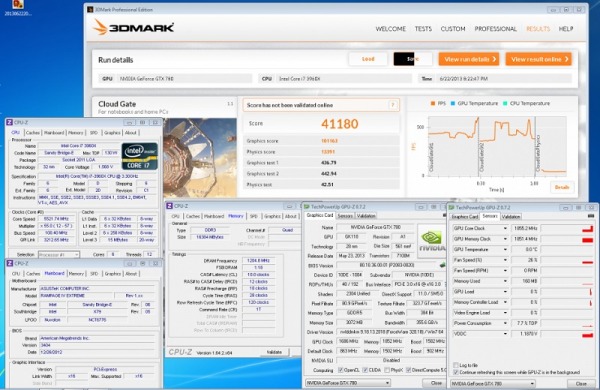Expand the GPU Core Clock sensor dropdown
Viewport: 600px width, 390px height.
tap(505, 228)
